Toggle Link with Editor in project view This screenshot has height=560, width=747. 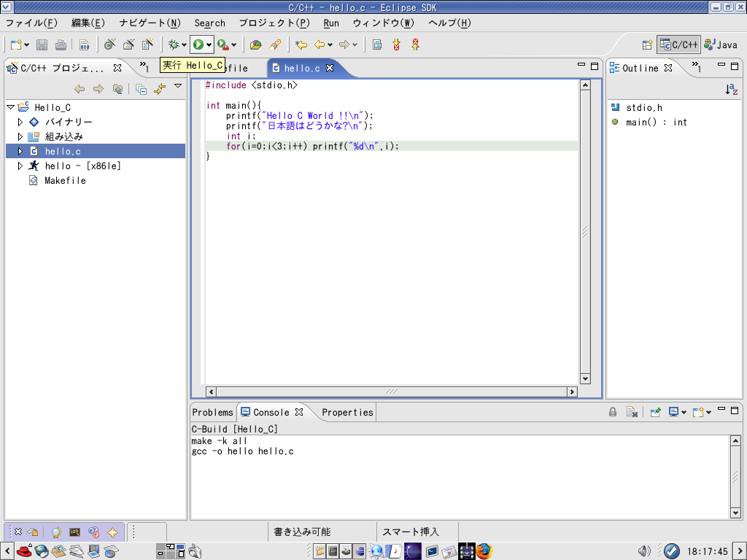160,89
